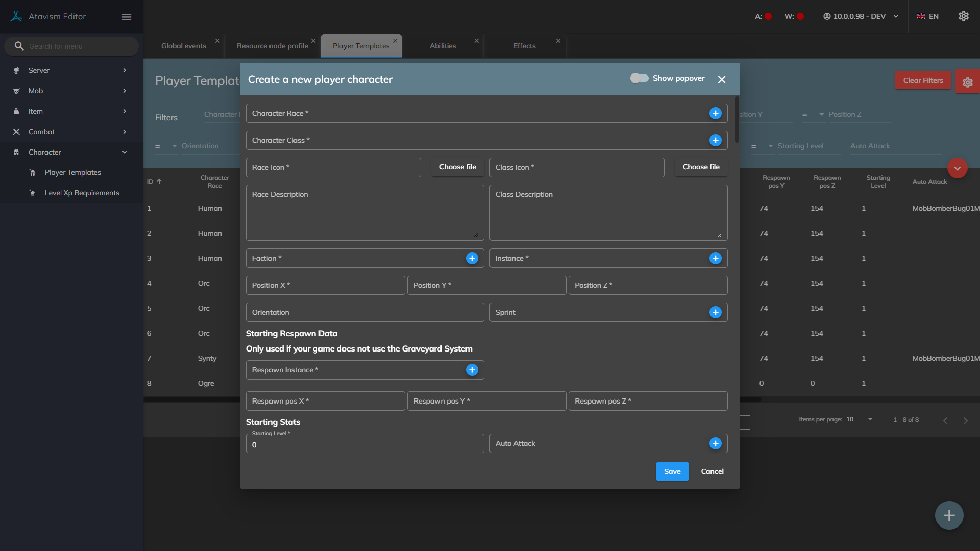Open settings gear in top bar
Screen dimensions: 980x551
point(963,16)
